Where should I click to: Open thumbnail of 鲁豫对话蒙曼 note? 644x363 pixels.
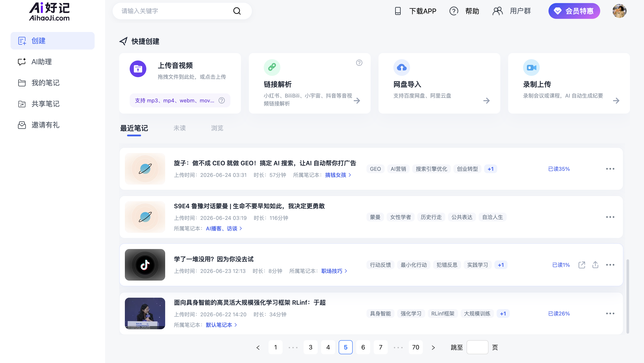click(145, 217)
